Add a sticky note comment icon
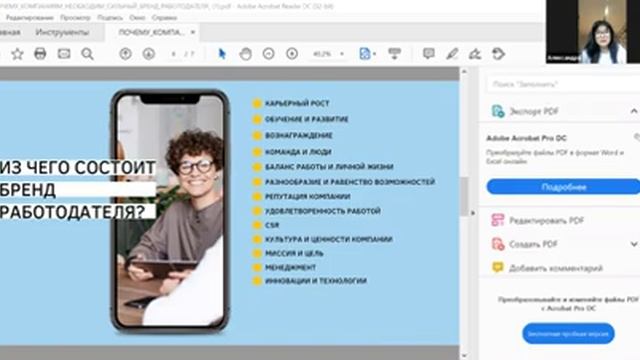This screenshot has width=640, height=360. coord(429,54)
